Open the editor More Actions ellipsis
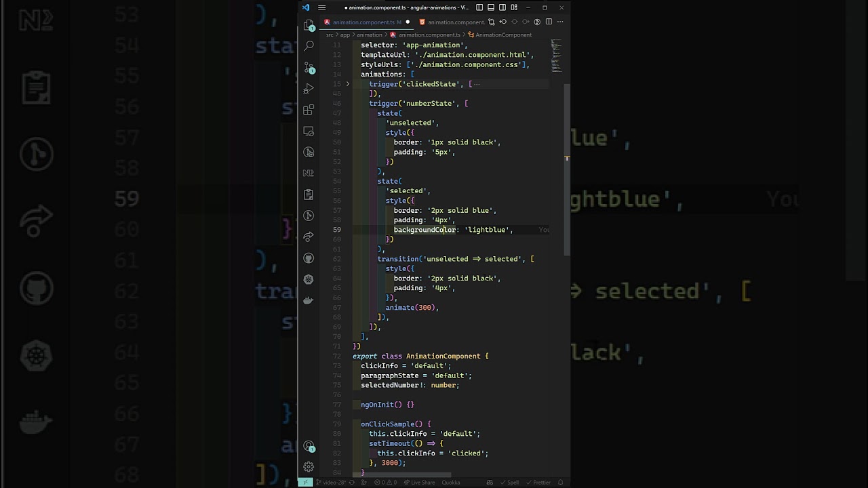Screen dimensions: 868x488 (x=560, y=22)
